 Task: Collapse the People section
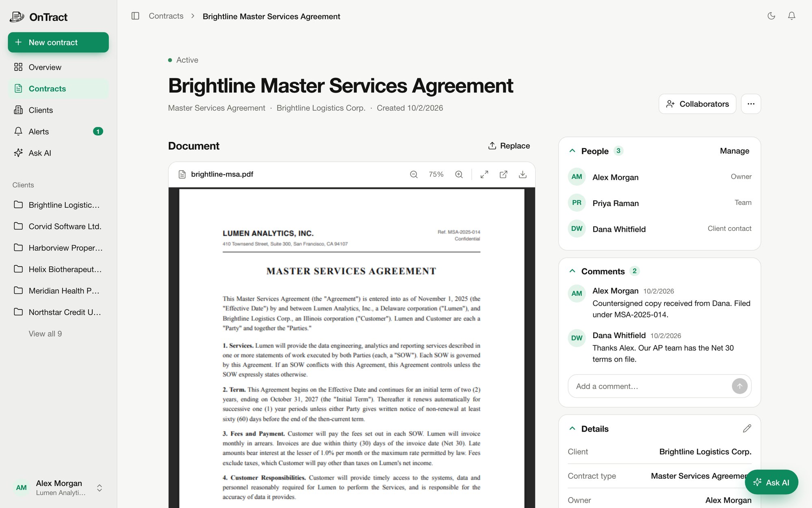(572, 151)
